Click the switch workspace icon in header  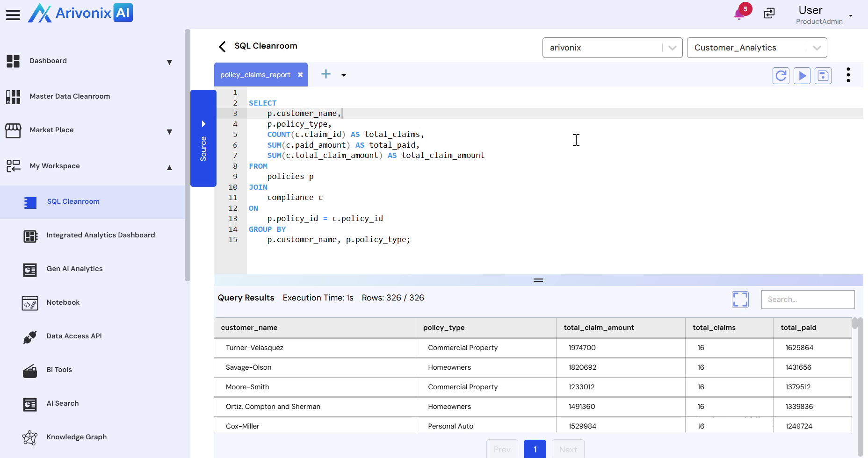(x=769, y=14)
